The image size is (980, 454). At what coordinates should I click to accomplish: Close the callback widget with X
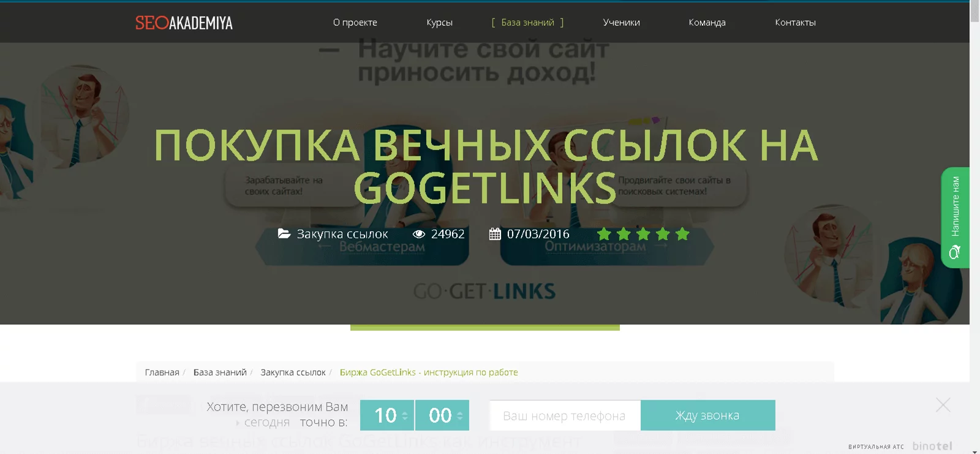(x=943, y=405)
